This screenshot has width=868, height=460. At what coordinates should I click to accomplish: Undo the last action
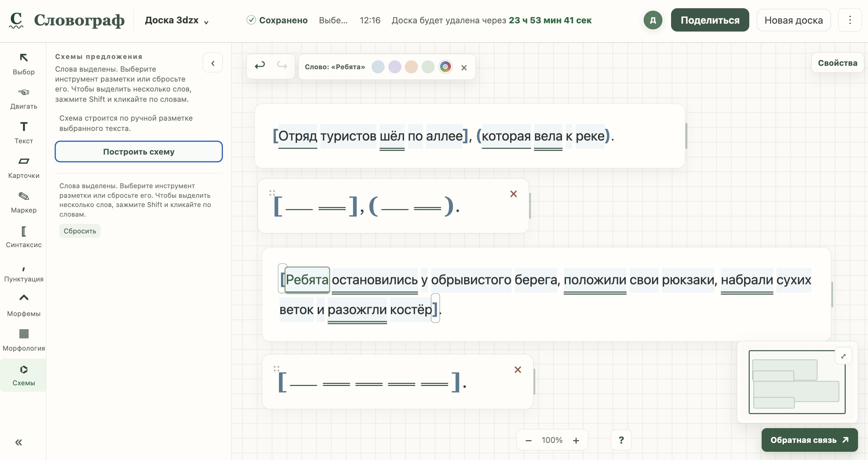[260, 66]
